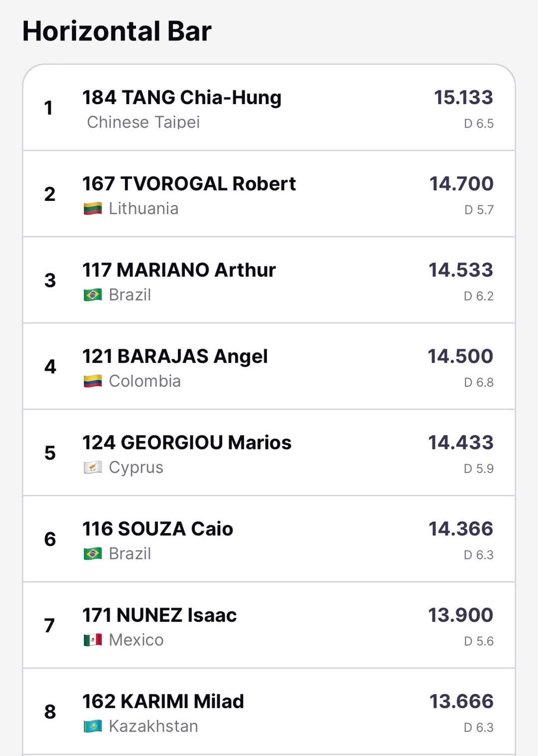Click the Lithuania flag icon
Screen dimensions: 538x756
click(93, 208)
